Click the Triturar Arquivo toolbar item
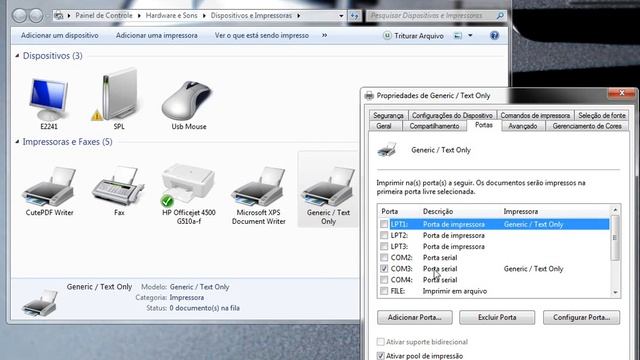The image size is (640, 360). coord(413,36)
